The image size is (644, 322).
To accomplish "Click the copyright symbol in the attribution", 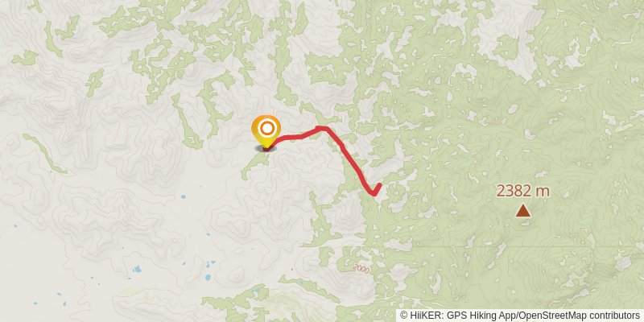I will pos(403,316).
